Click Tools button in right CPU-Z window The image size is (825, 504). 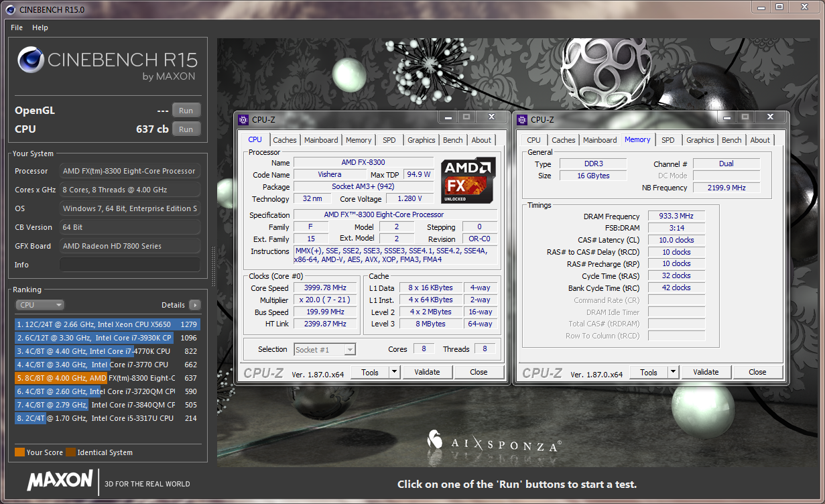coord(649,372)
